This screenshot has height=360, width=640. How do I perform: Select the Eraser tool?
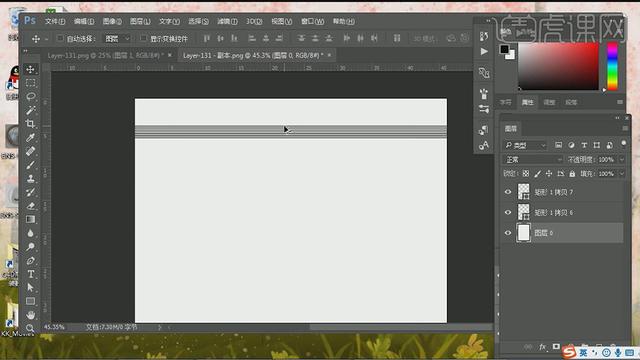tap(31, 206)
